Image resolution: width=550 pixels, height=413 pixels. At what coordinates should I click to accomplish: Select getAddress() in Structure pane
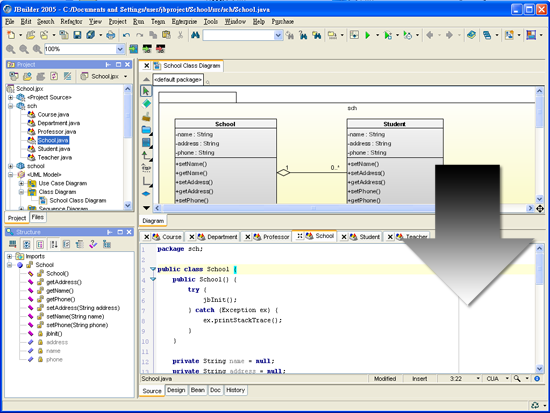pyautogui.click(x=64, y=282)
